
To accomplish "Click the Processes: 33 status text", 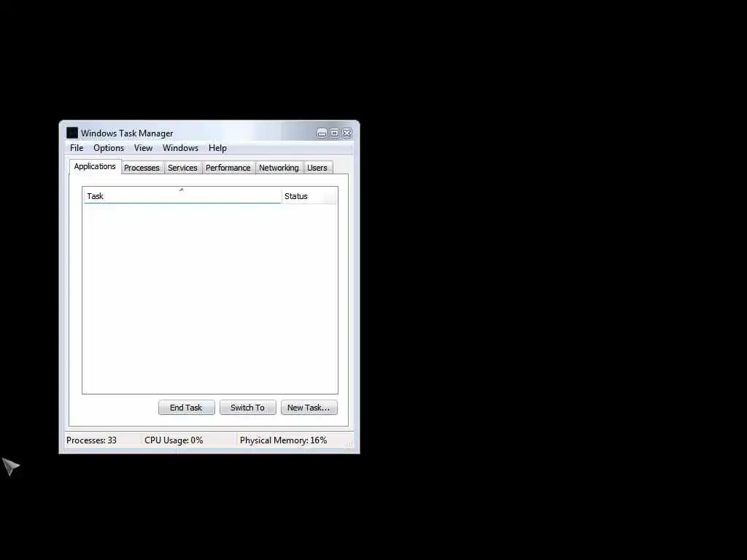I will 91,440.
